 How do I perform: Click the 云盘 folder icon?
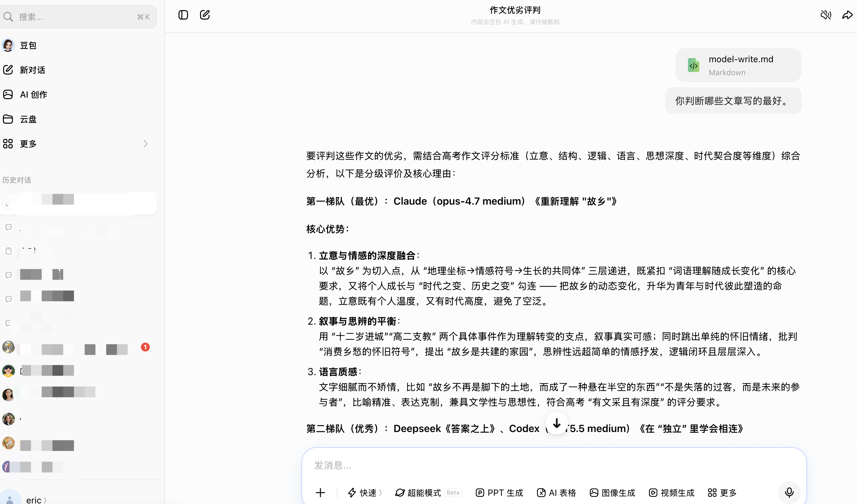point(8,119)
